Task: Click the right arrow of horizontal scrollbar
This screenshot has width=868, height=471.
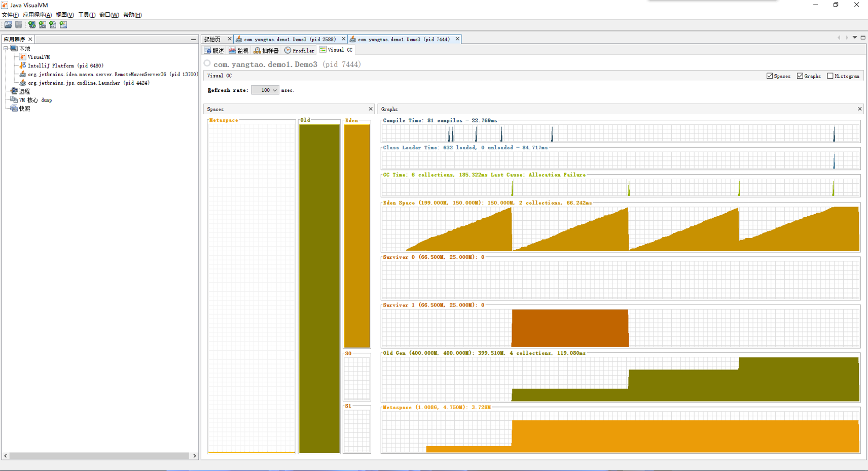Action: 194,456
